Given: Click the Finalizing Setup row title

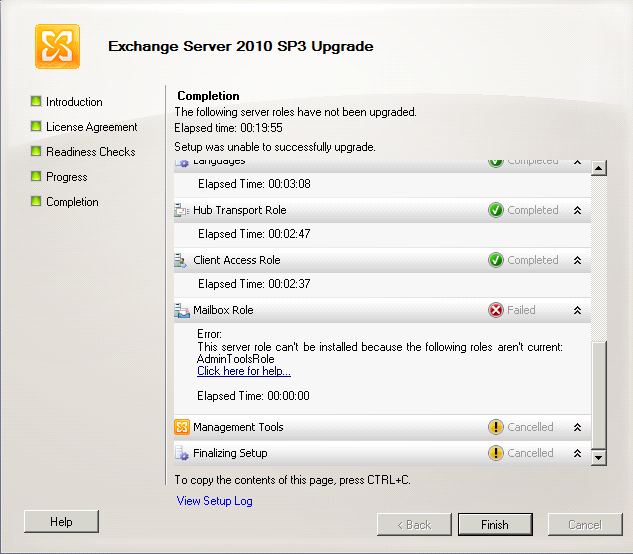Looking at the screenshot, I should point(230,453).
